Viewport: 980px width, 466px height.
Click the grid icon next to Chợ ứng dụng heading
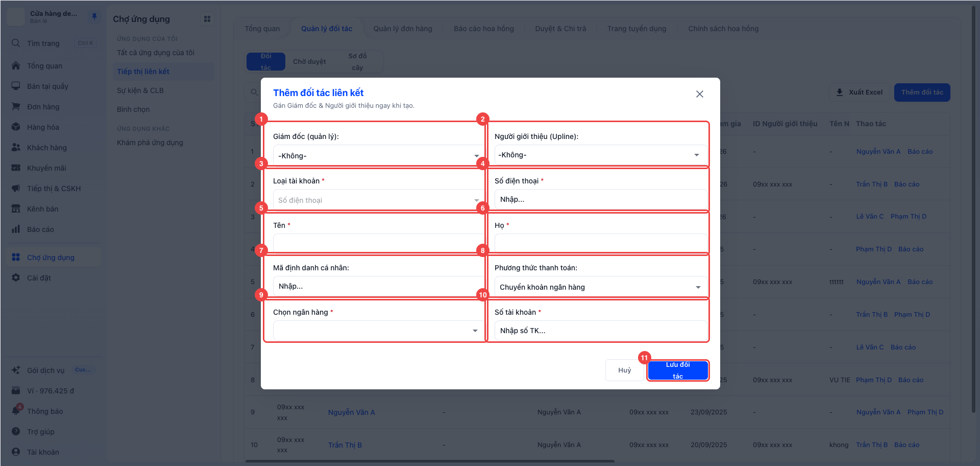tap(207, 19)
